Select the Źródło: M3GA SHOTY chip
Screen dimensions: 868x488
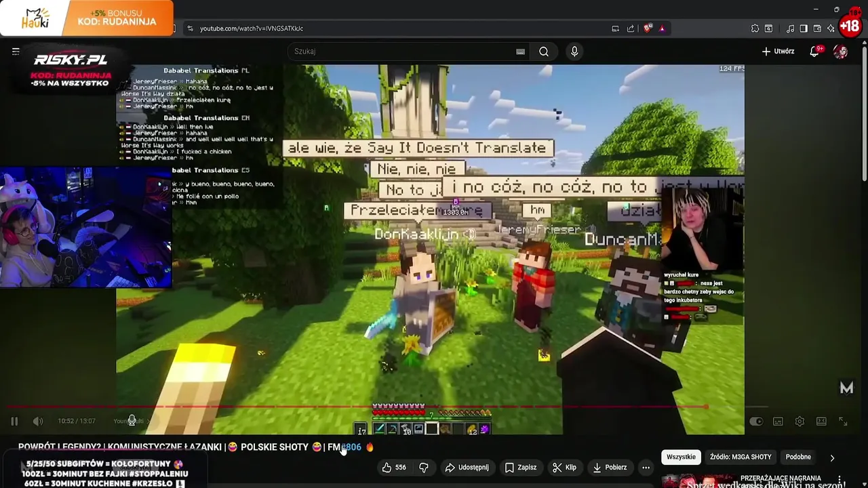[741, 457]
